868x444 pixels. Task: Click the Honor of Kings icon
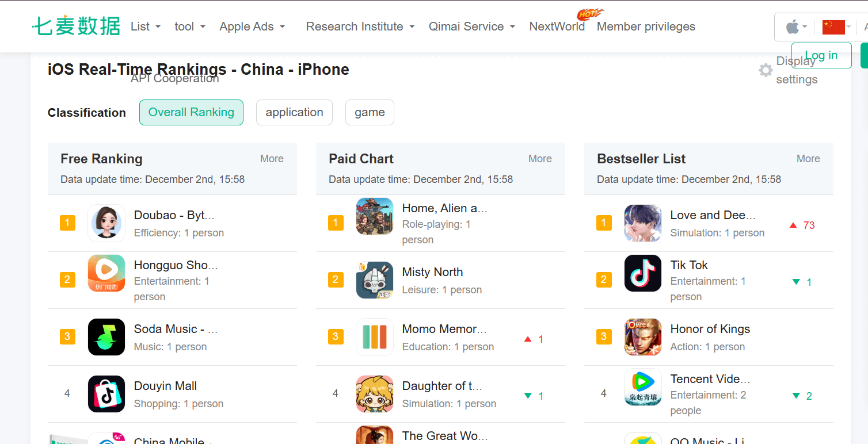pyautogui.click(x=643, y=337)
